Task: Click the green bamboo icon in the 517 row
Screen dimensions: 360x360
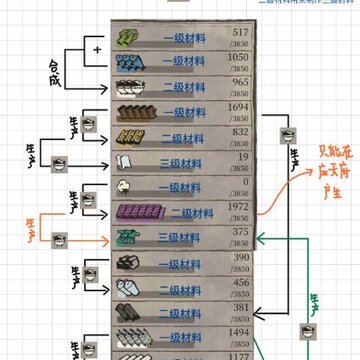Action: 127,38
